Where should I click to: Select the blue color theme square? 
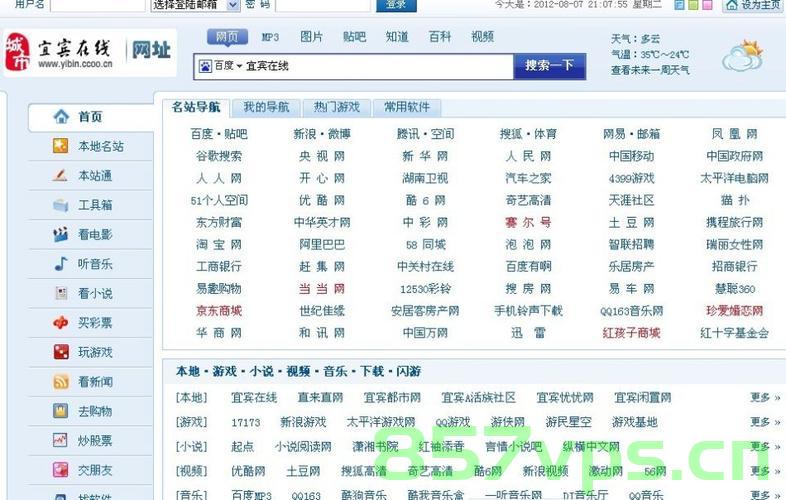(x=679, y=5)
